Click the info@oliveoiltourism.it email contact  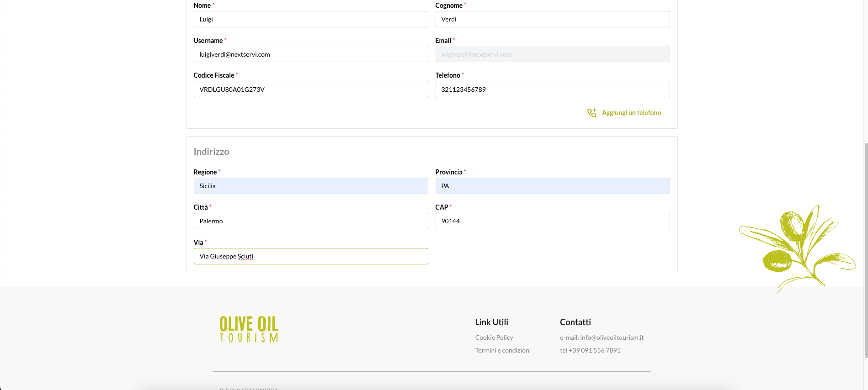[602, 337]
